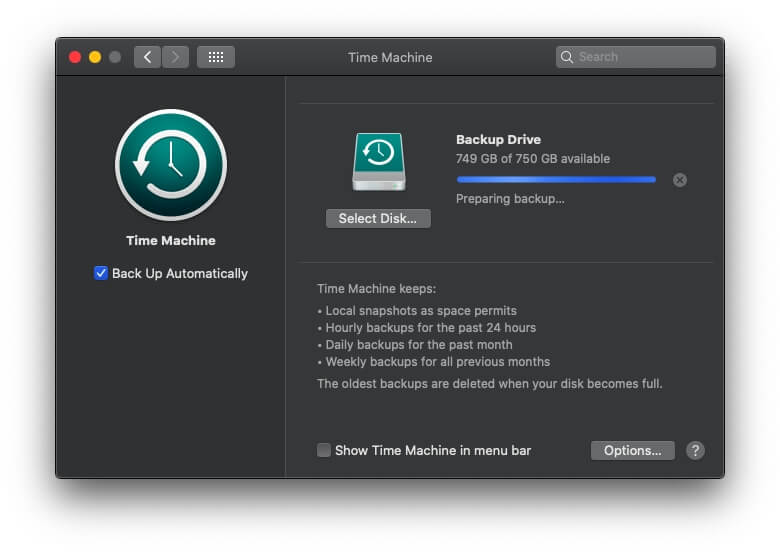Image resolution: width=780 pixels, height=552 pixels.
Task: Open Time Machine help via question mark
Action: point(695,450)
